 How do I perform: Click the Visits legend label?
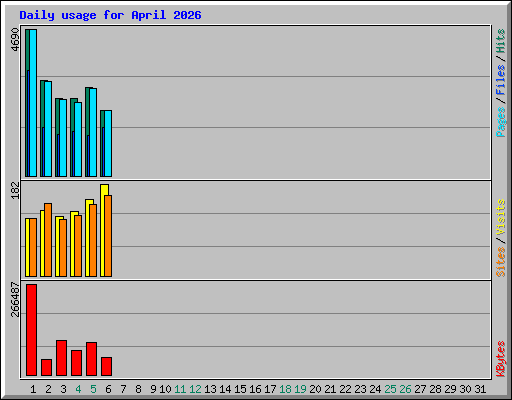[x=501, y=218]
